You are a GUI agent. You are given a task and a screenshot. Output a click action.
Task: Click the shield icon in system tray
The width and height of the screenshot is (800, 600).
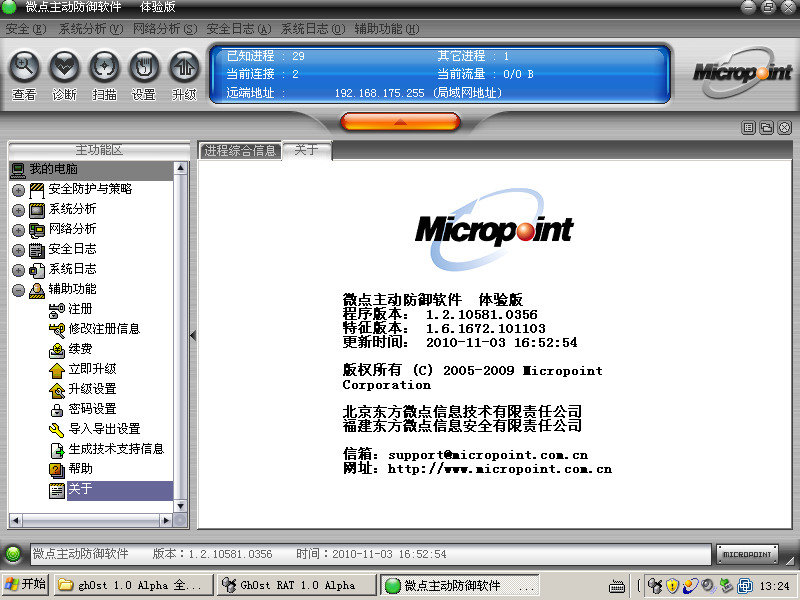coord(672,585)
